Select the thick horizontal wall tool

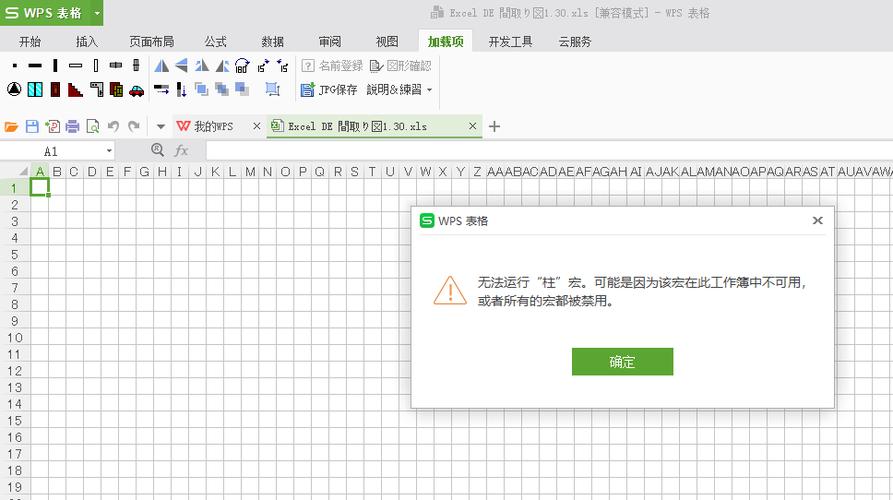click(35, 66)
